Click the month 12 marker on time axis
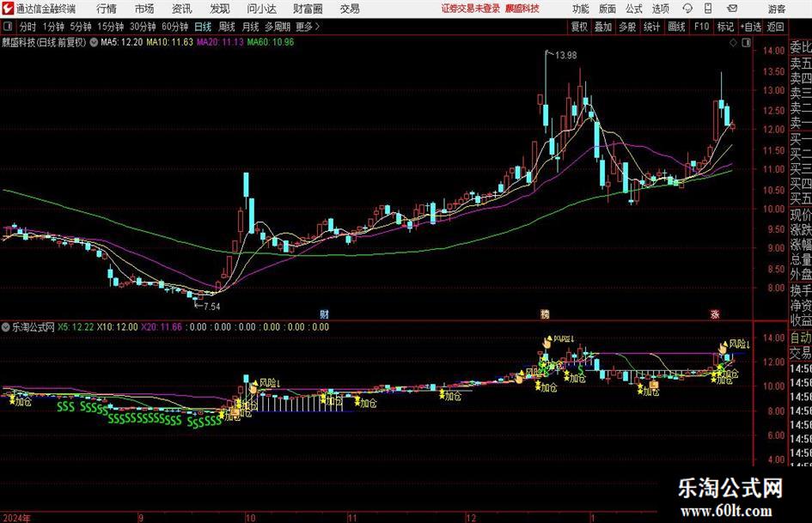Viewport: 812px width, 523px height. click(471, 518)
